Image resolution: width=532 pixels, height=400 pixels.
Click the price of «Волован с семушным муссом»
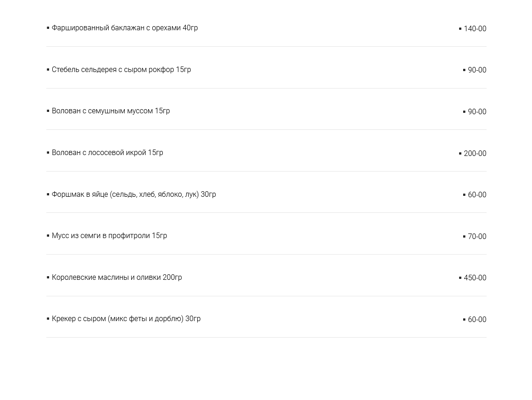[477, 112]
